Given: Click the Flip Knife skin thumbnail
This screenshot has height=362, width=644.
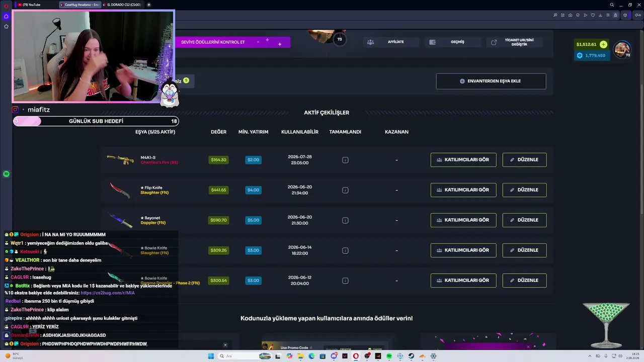Looking at the screenshot, I should click(120, 190).
